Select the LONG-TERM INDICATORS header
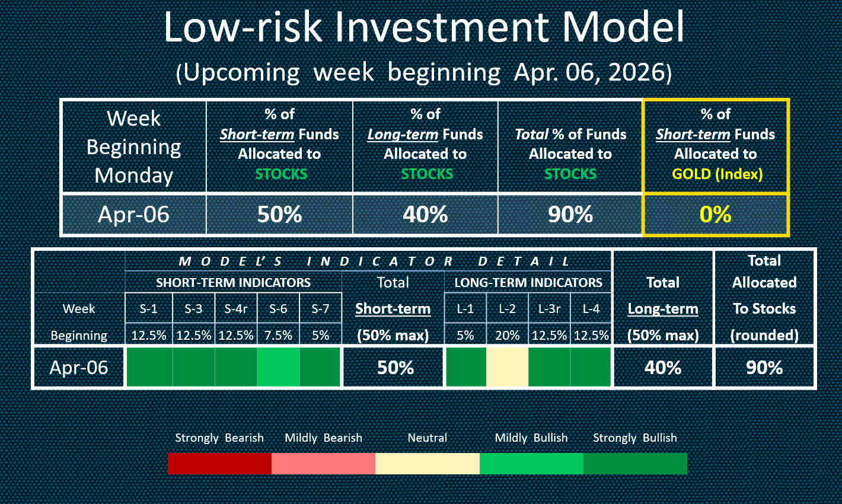Viewport: 842px width, 504px height. [528, 283]
